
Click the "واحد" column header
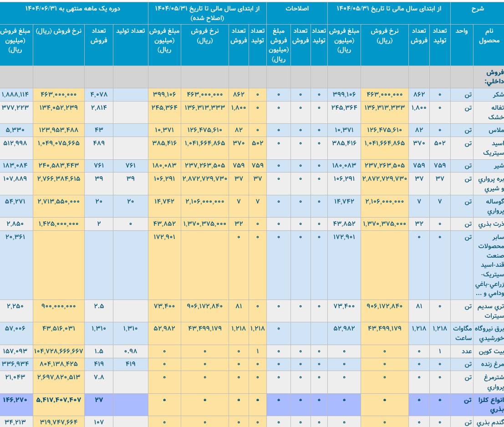click(x=462, y=31)
